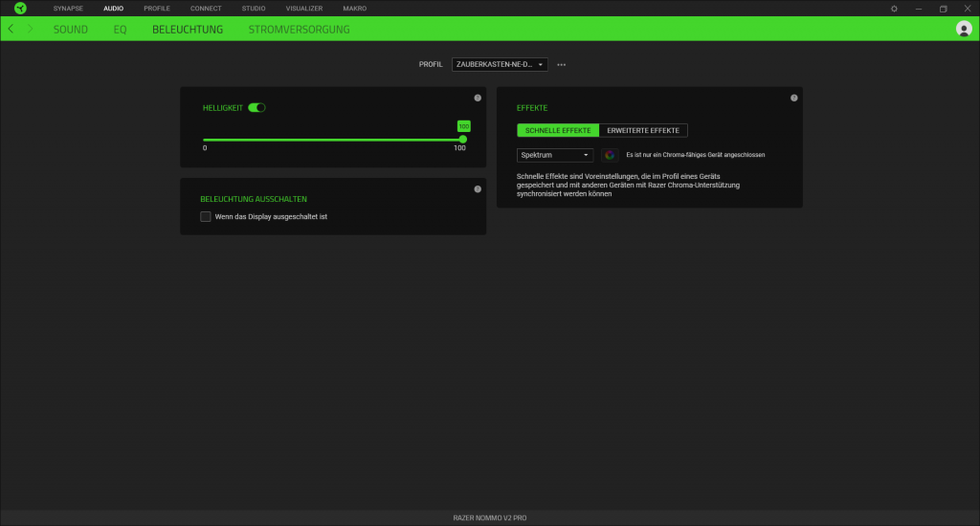
Task: Click the Chroma color wheel icon
Action: click(x=610, y=155)
